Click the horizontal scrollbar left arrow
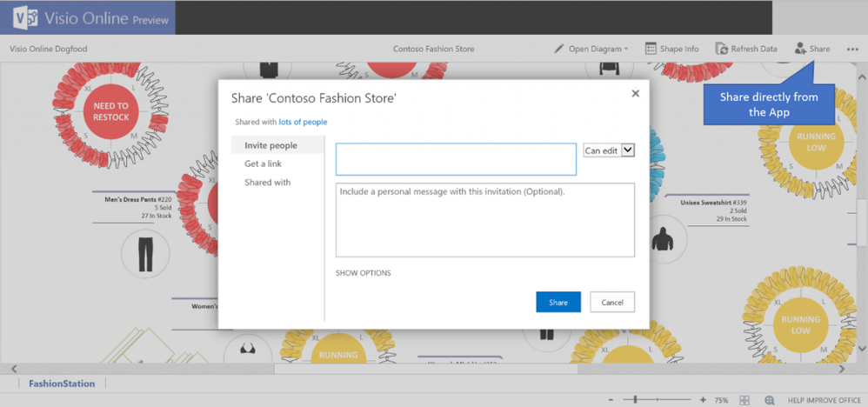 [15, 369]
